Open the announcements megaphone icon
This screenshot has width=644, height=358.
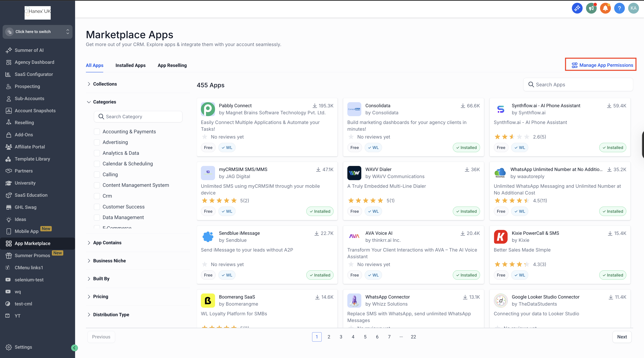click(591, 8)
